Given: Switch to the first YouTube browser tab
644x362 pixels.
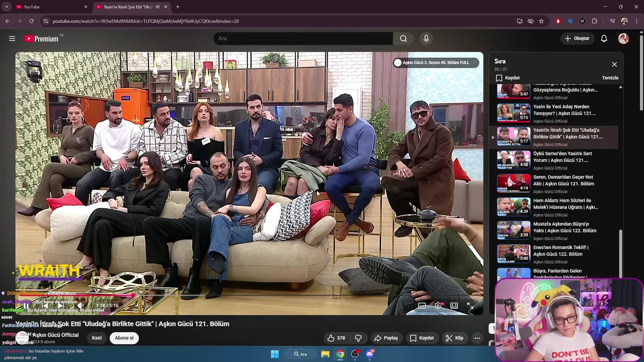Looking at the screenshot, I should click(50, 7).
